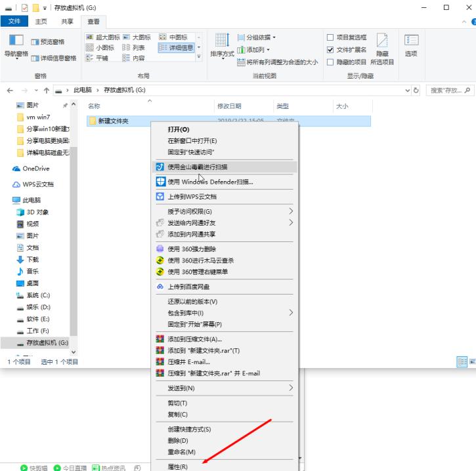Choose 删除(D) from context menu
Screen dimensions: 476x471
[225, 440]
